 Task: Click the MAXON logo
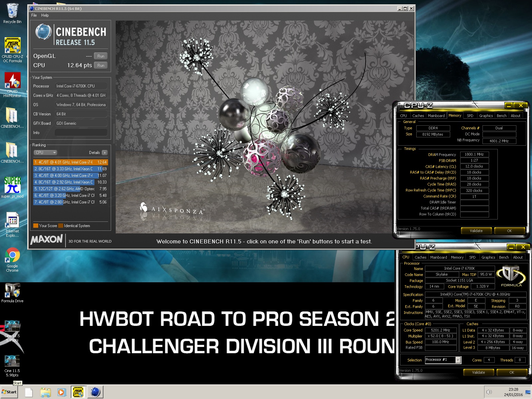tap(47, 239)
